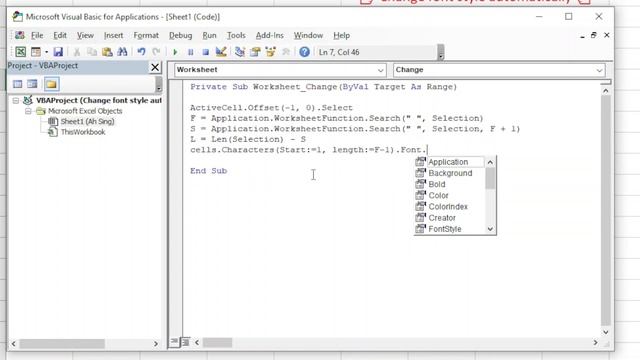Image resolution: width=640 pixels, height=360 pixels.
Task: Toggle Design Mode icon
Action: tap(221, 52)
